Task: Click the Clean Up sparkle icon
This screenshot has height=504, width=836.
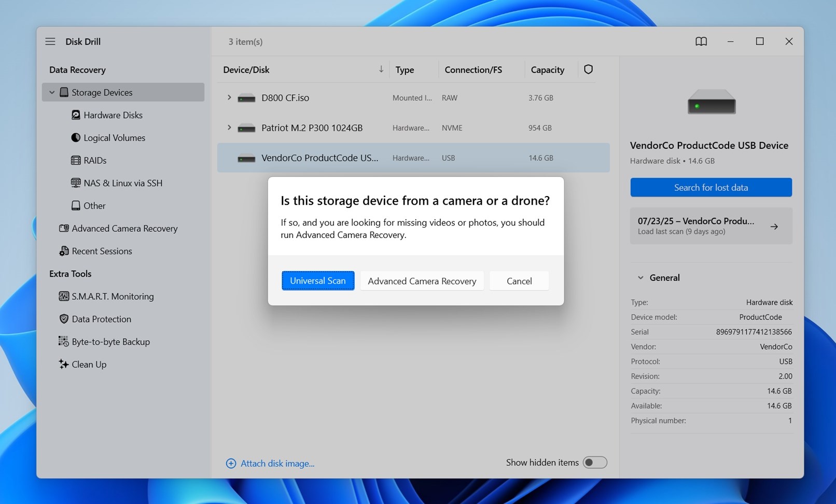Action: pos(64,364)
